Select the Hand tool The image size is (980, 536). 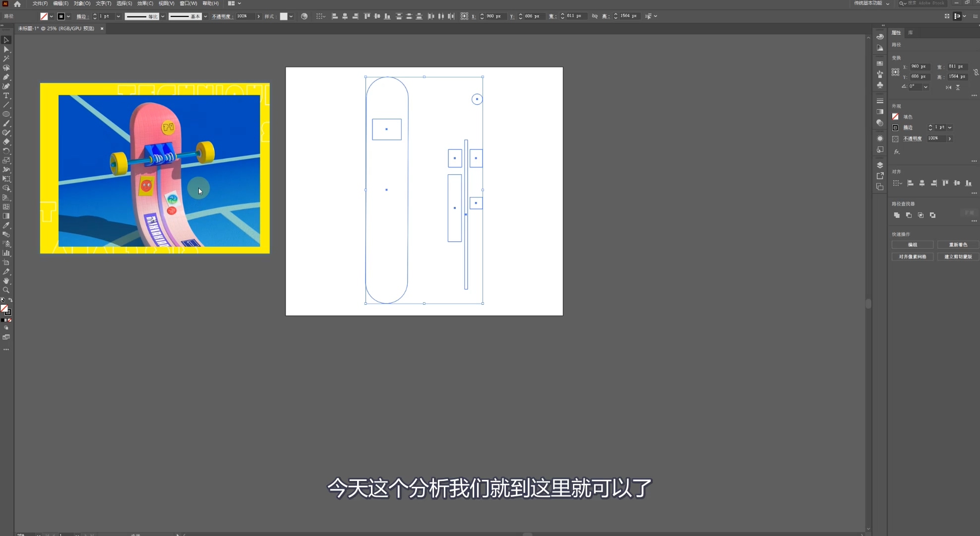[x=6, y=281]
